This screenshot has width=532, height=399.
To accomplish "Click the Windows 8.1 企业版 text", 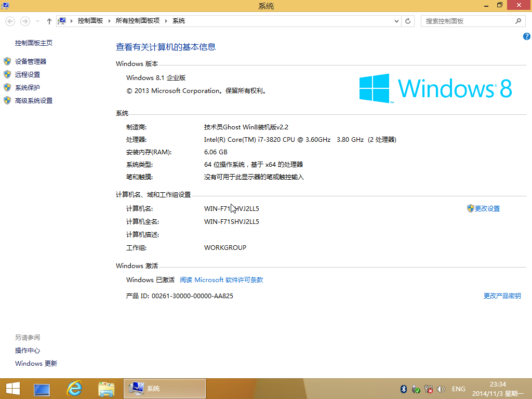I will tap(156, 78).
